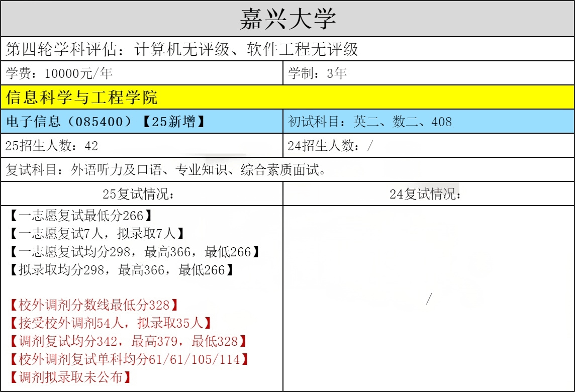Screen dimensions: 575x392
Task: Click the 接受校外调剂54人 line
Action: [x=111, y=323]
